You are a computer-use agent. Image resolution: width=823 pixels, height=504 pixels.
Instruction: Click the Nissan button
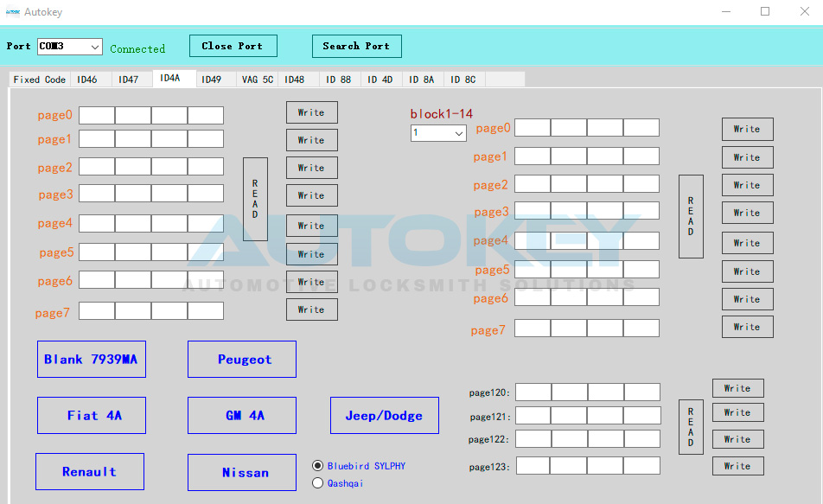[x=242, y=473]
